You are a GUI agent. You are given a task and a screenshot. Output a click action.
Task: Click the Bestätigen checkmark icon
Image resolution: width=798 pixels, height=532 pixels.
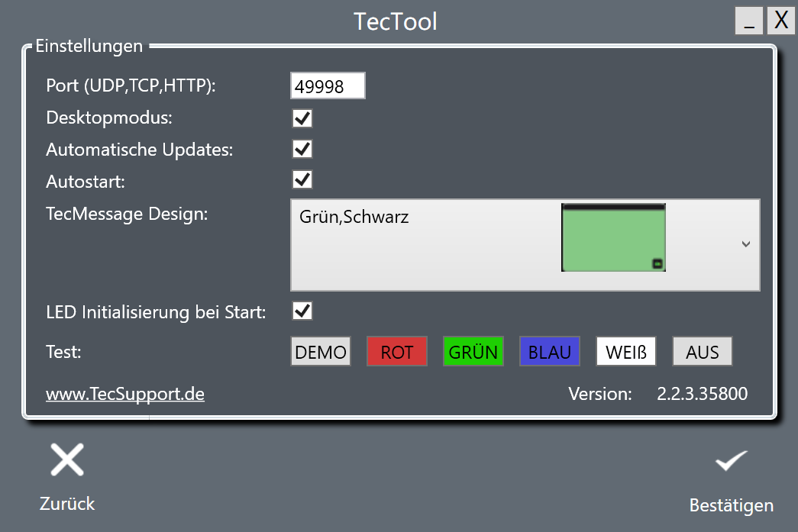(732, 460)
